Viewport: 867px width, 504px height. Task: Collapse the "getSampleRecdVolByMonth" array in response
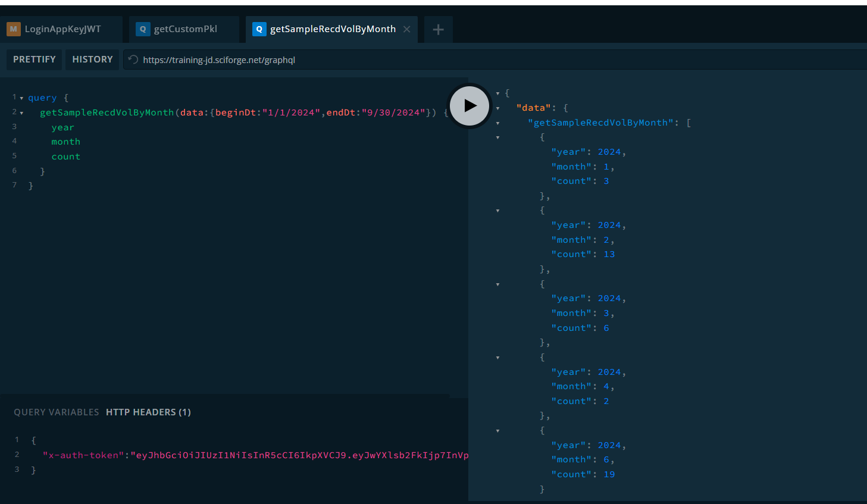tap(498, 123)
